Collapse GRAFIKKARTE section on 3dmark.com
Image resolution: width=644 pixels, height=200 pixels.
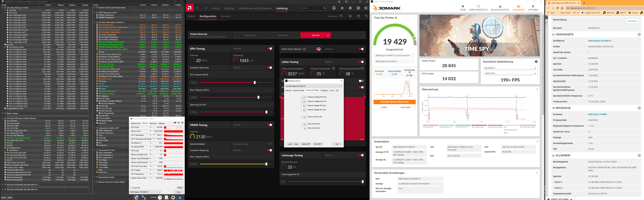tap(639, 35)
